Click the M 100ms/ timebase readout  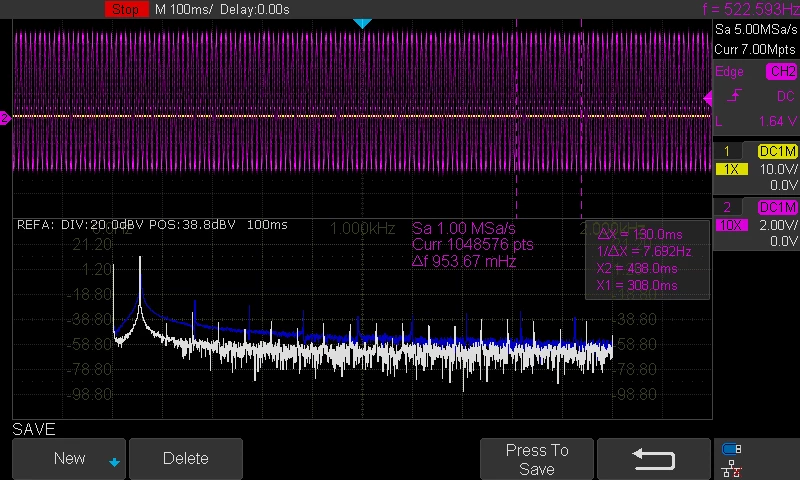pyautogui.click(x=184, y=10)
